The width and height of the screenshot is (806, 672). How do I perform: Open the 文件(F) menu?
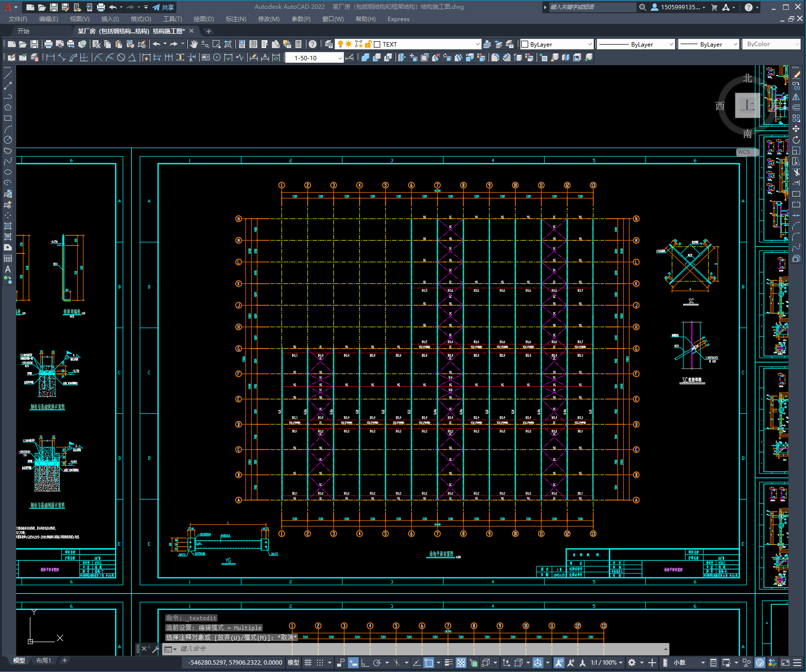(18, 19)
